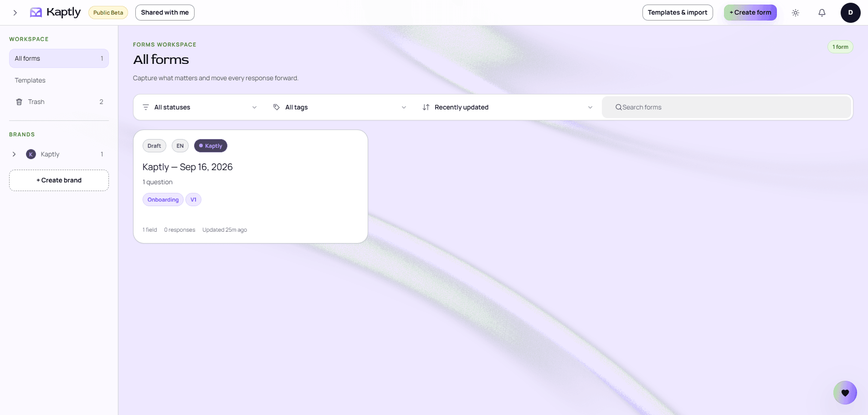Open the Recently updated sort dropdown

[508, 107]
